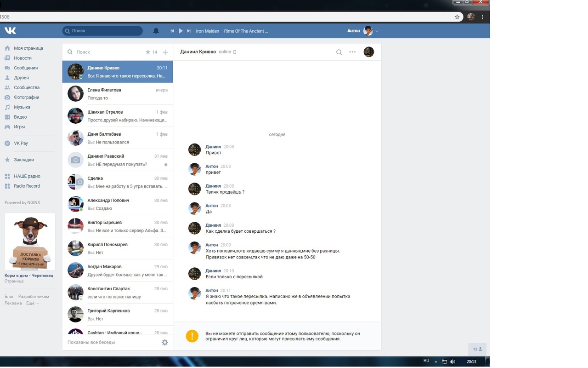Open the Корм в дом - Череповец link
588x368 pixels.
(29, 276)
